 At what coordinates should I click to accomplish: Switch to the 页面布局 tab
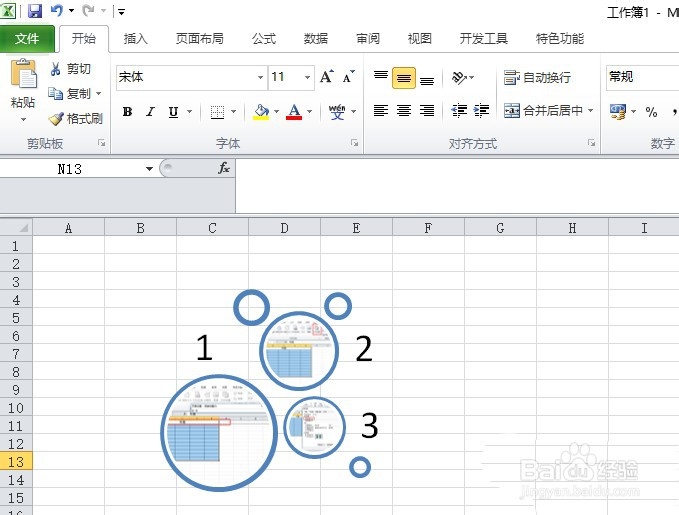coord(200,39)
